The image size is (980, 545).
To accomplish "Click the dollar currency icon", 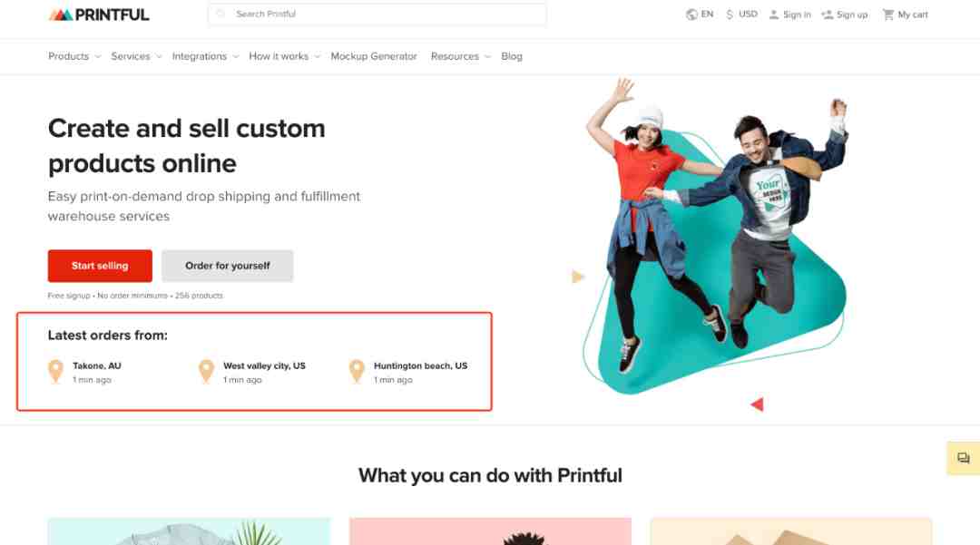I will click(x=730, y=15).
